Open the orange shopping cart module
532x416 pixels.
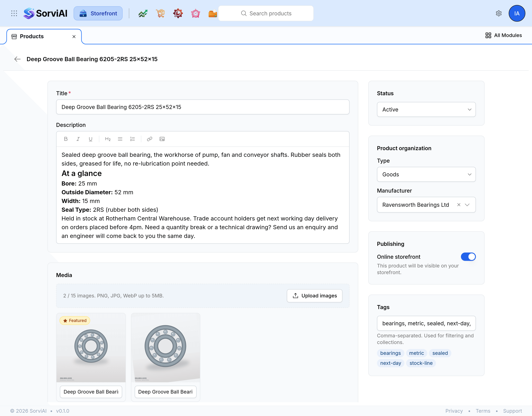click(x=160, y=13)
